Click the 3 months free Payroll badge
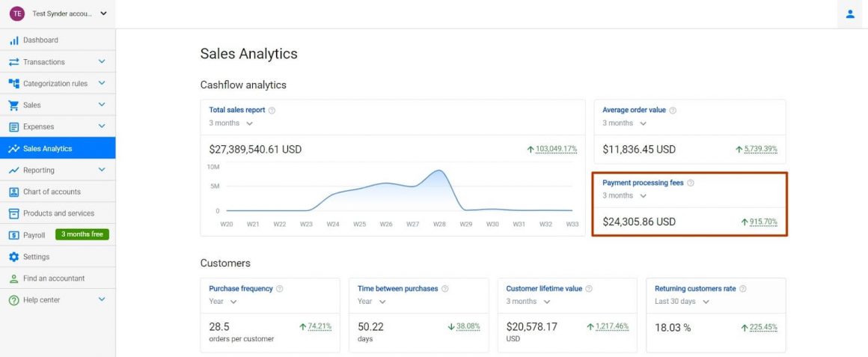Viewport: 868px width, 357px height. 82,235
